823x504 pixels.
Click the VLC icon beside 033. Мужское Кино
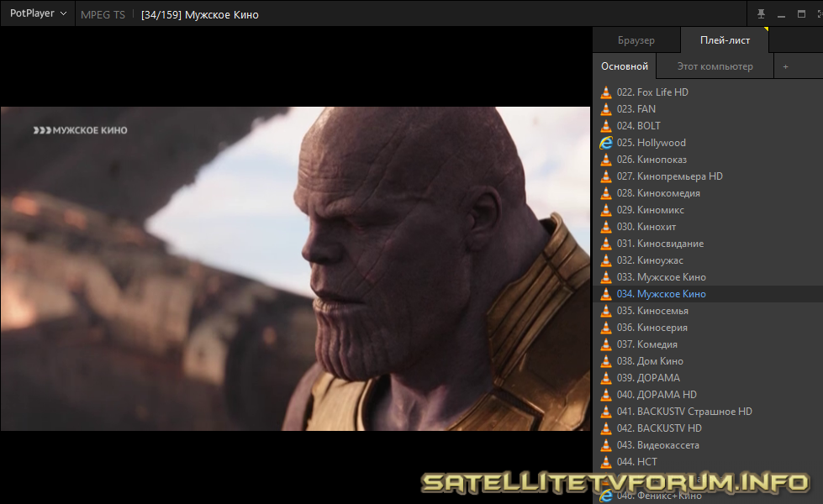tap(606, 277)
